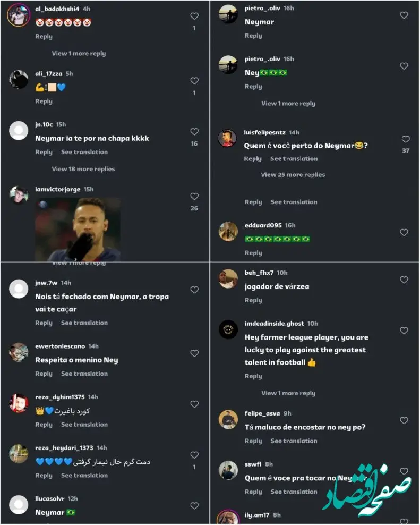Like al_badakhshi4's clown emoji comment
Image resolution: width=420 pixels, height=525 pixels.
pos(194,16)
